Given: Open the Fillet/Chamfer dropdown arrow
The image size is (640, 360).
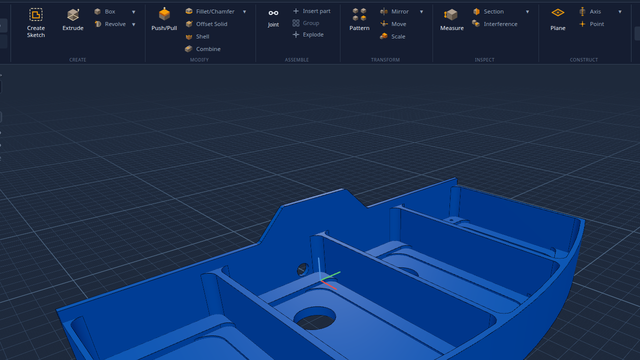Looking at the screenshot, I should tap(244, 12).
